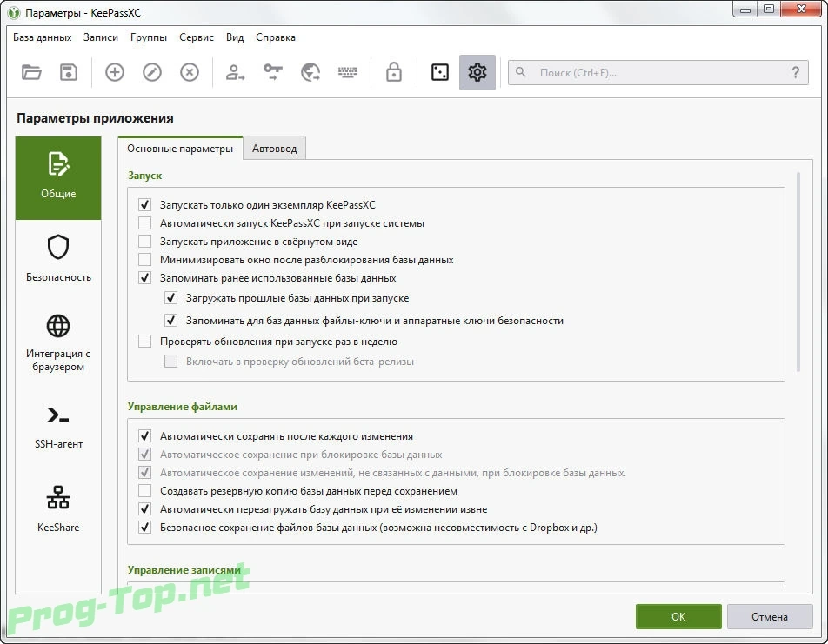Click the Save database floppy icon
This screenshot has height=644, width=828.
coord(69,72)
